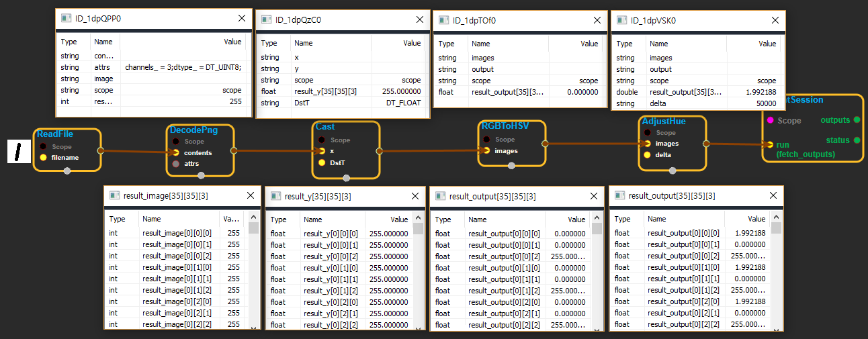Click the contents input port on DecodePng
Viewport: 868px width, 339px height.
(176, 153)
